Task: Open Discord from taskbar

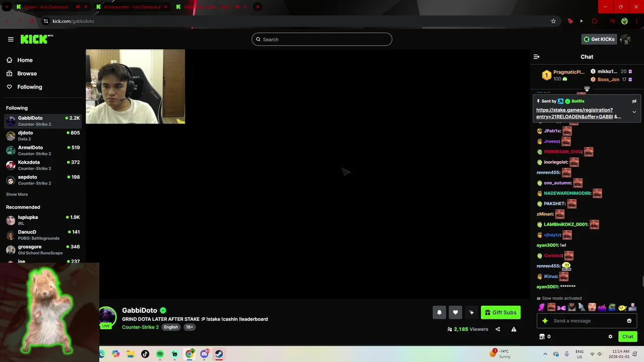Action: (204, 354)
